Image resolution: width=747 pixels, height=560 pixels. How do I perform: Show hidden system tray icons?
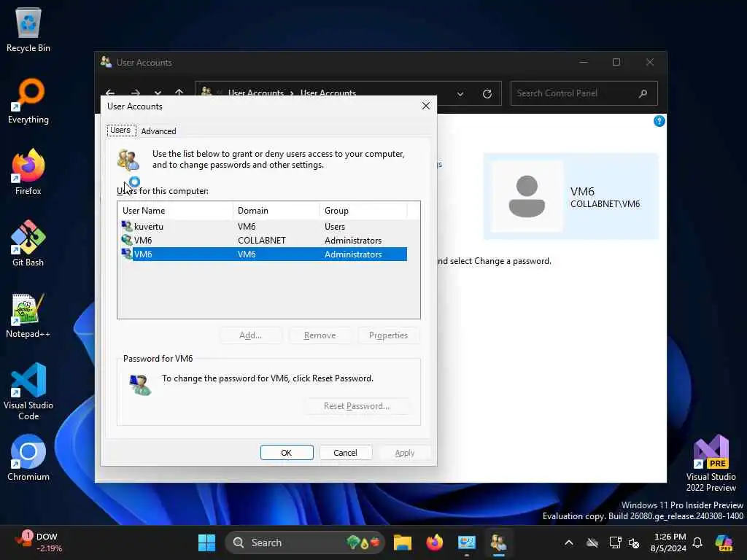click(x=569, y=542)
